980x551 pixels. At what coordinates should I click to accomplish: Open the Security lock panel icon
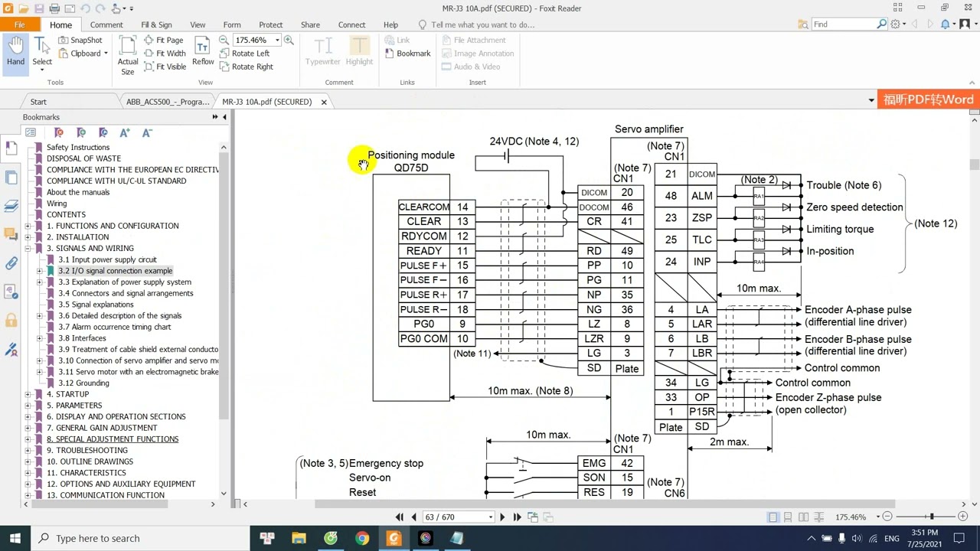[x=11, y=321]
